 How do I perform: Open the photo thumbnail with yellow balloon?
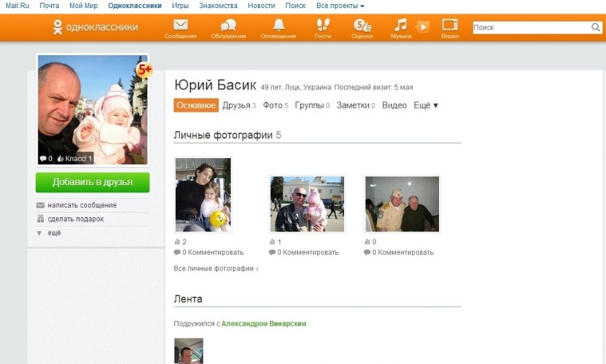[203, 195]
